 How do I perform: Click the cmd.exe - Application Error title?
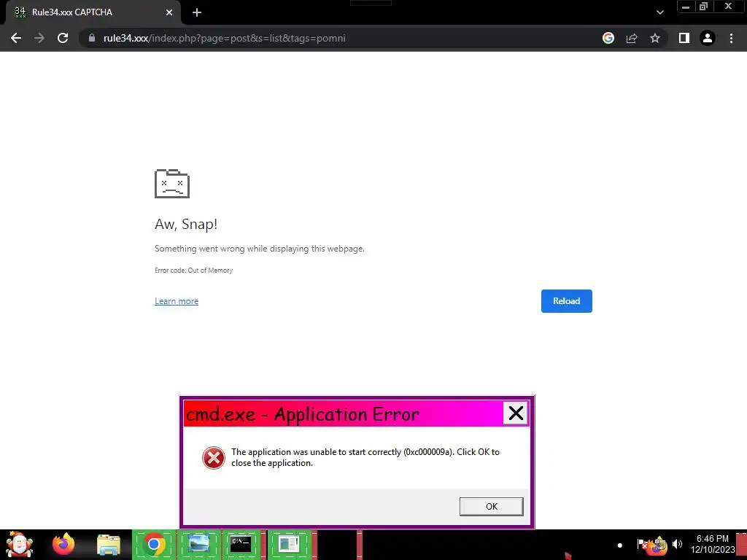pyautogui.click(x=303, y=414)
